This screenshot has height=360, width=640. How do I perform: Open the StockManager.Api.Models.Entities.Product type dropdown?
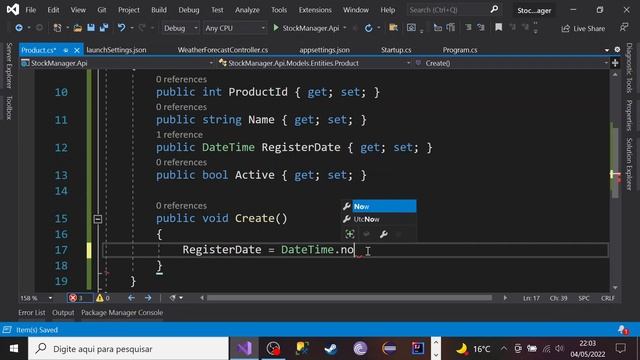click(x=314, y=63)
